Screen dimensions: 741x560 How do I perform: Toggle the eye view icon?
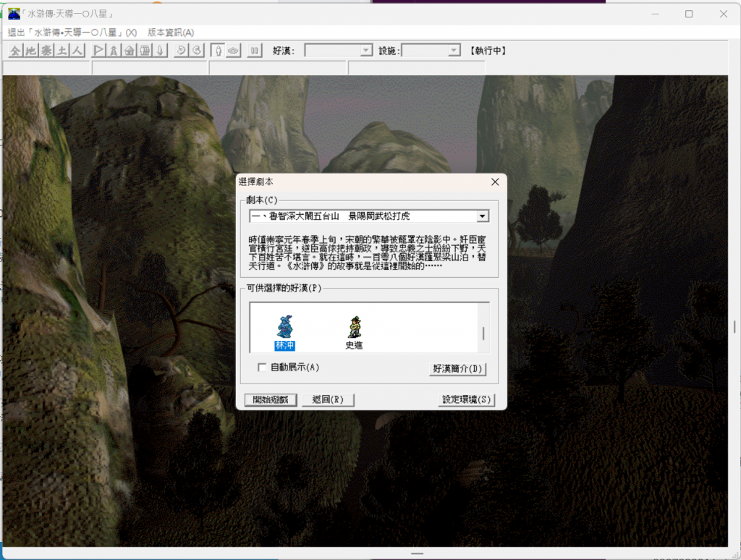pos(234,51)
